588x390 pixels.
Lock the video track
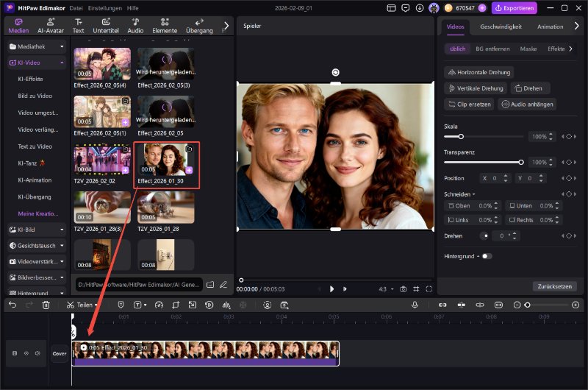point(15,353)
